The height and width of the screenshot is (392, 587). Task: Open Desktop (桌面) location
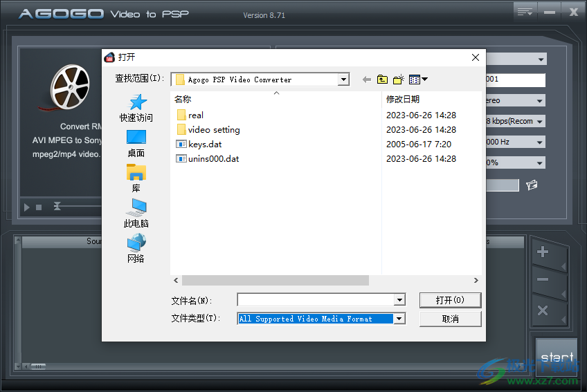136,144
